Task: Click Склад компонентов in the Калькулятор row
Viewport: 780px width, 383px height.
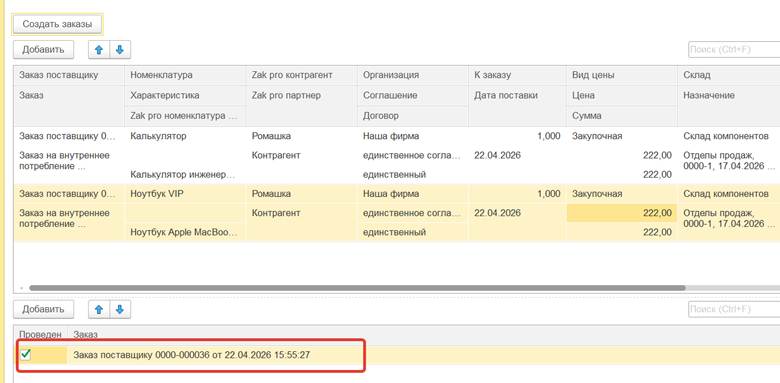Action: (x=728, y=136)
